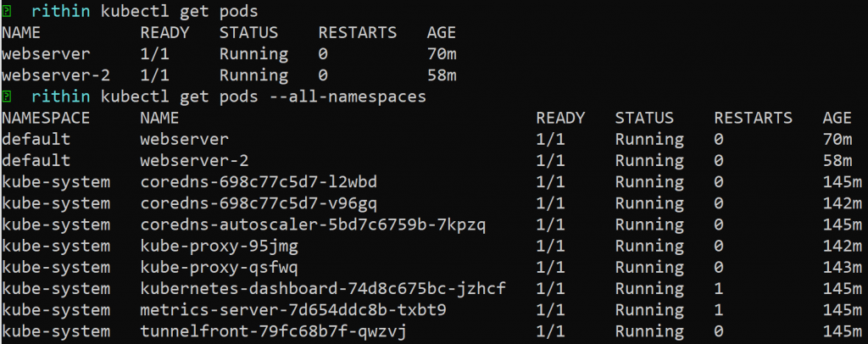This screenshot has width=868, height=344.
Task: Click the first prompt icon before rithin
Action: [7, 11]
